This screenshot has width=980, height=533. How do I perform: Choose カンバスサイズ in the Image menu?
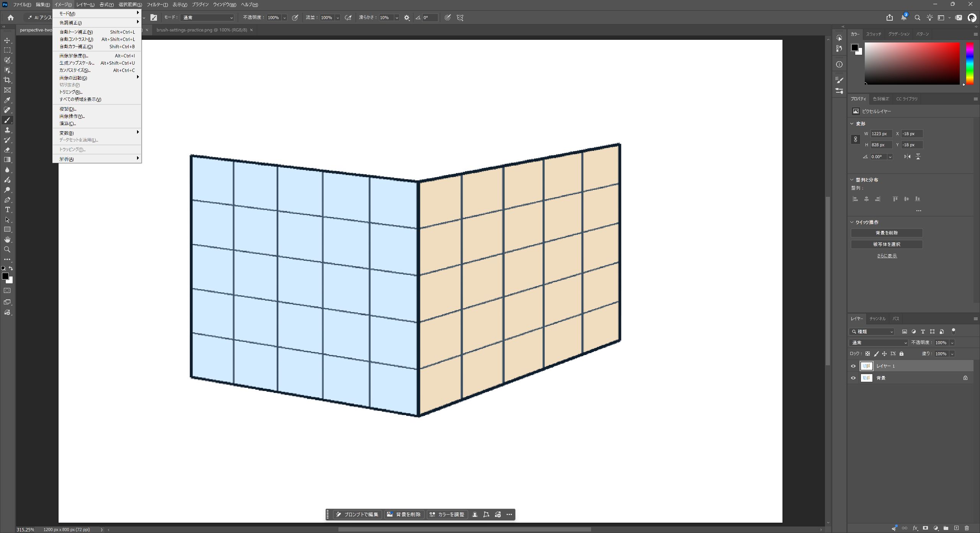tap(97, 70)
